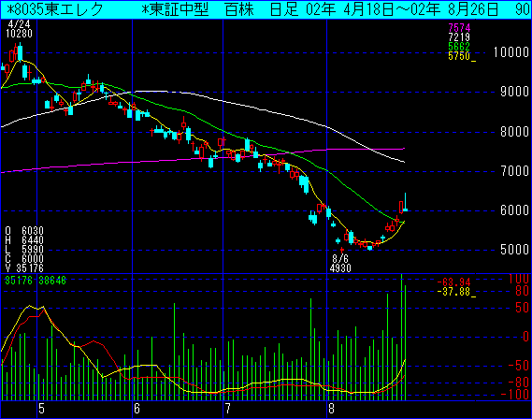532x419 pixels.
Task: Click the month 8 label on time axis
Action: pos(332,409)
